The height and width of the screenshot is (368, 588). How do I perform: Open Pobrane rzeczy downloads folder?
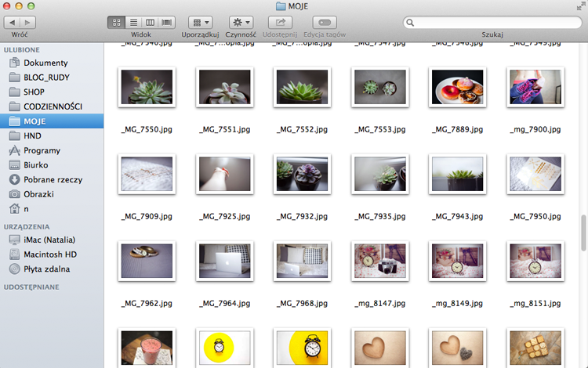(x=52, y=180)
